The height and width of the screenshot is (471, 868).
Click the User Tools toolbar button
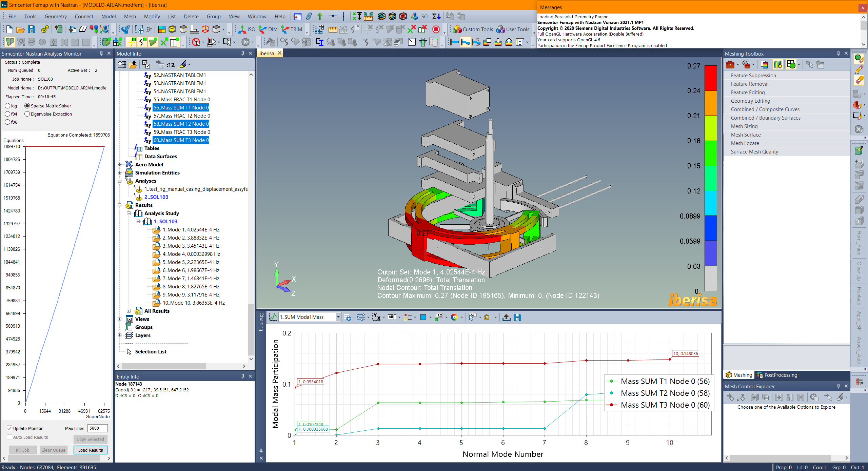(x=513, y=29)
